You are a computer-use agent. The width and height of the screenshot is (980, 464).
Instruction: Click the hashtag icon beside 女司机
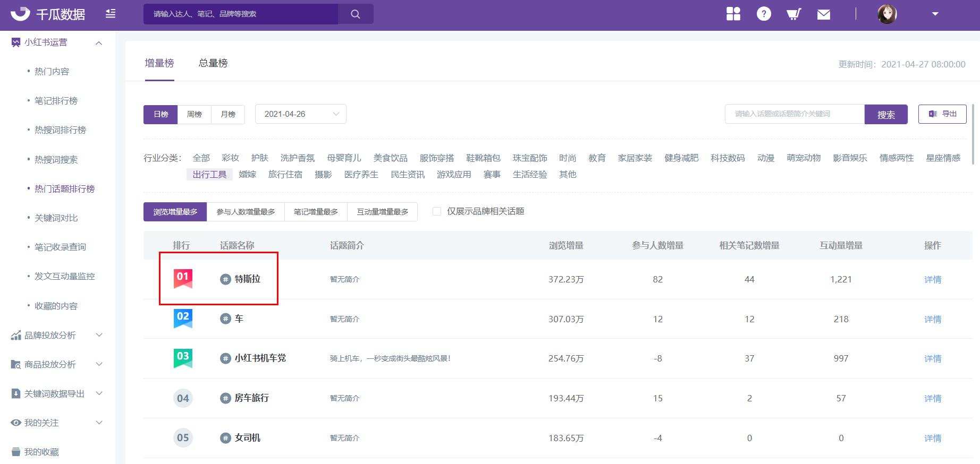click(x=225, y=438)
